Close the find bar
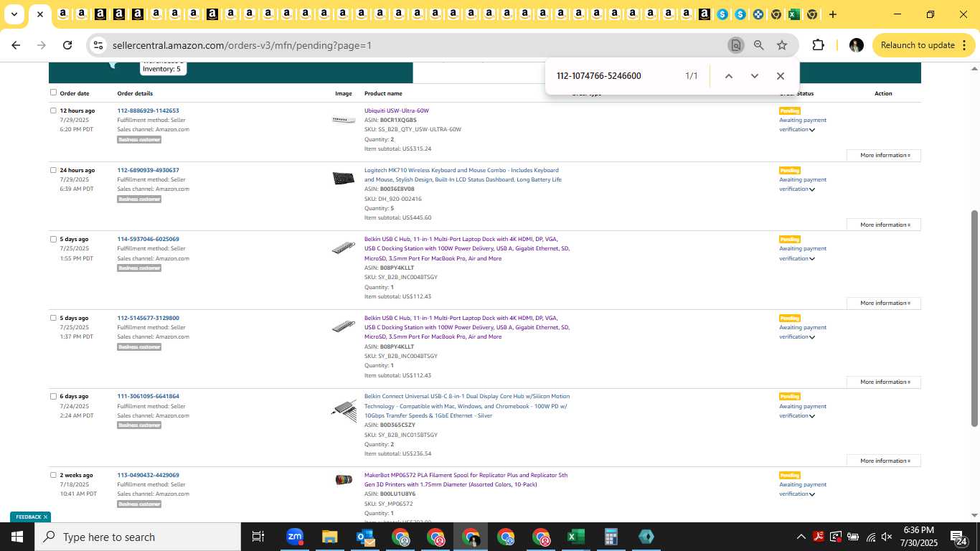980x551 pixels. click(x=781, y=76)
